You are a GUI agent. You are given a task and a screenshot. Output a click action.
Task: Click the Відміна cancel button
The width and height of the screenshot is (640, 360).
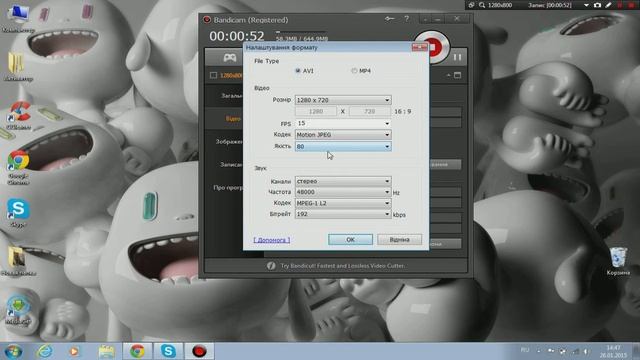399,240
